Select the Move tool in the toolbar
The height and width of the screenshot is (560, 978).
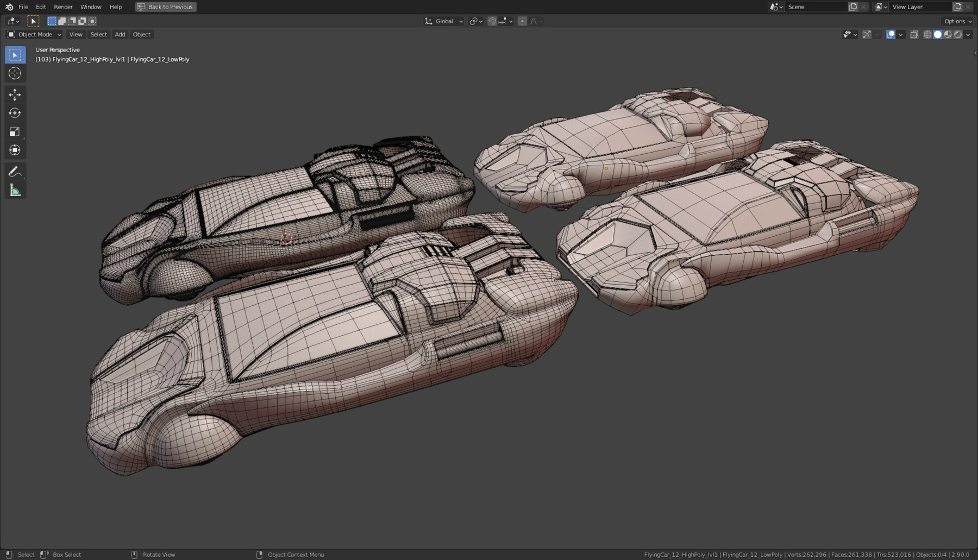tap(15, 95)
